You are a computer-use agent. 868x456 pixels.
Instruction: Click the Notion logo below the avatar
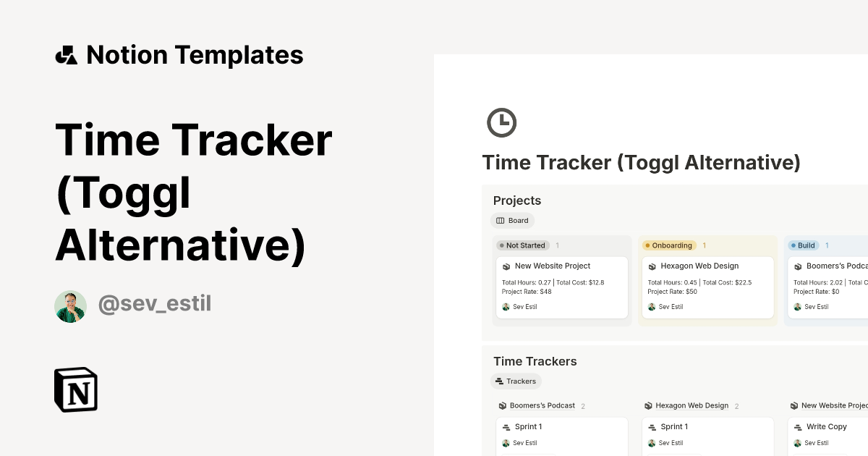[75, 390]
